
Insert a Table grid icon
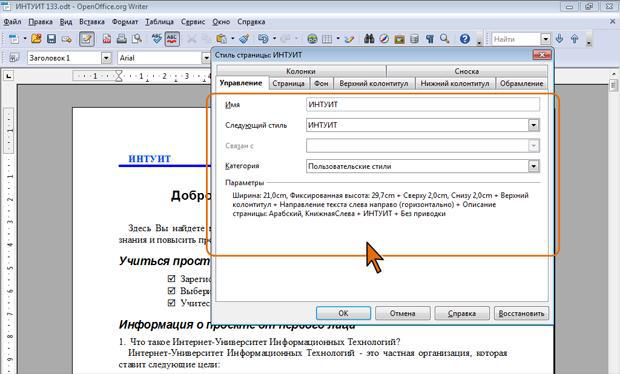327,39
